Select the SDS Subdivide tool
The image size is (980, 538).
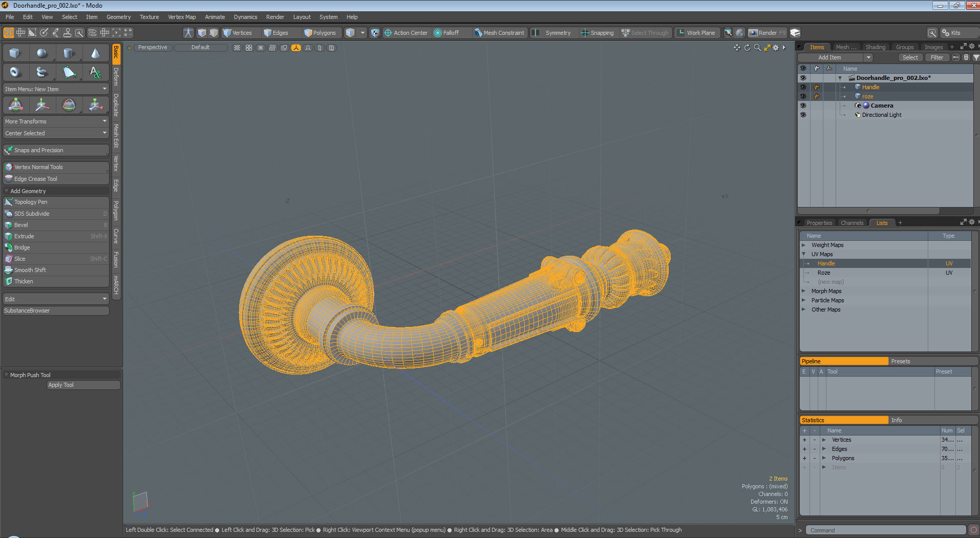coord(56,214)
